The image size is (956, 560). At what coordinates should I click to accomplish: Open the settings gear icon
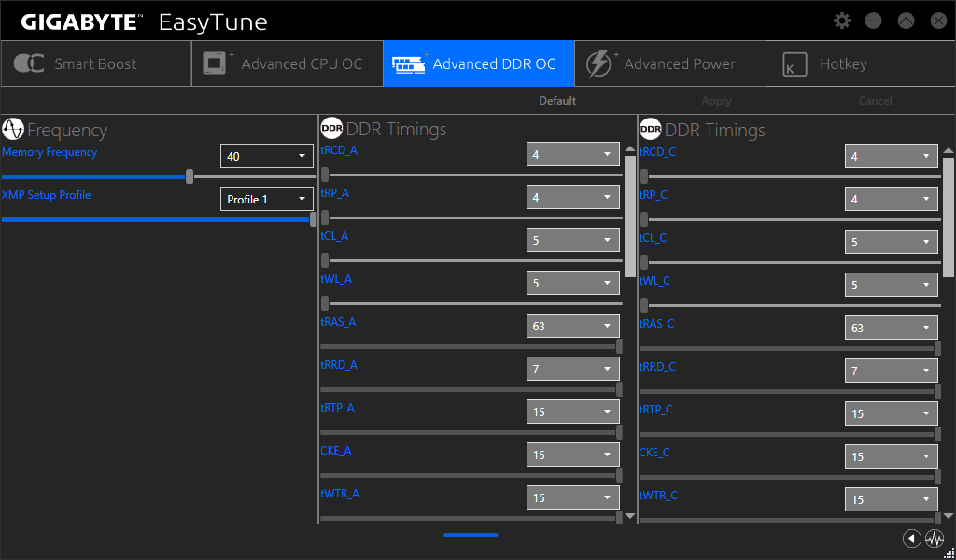point(842,21)
